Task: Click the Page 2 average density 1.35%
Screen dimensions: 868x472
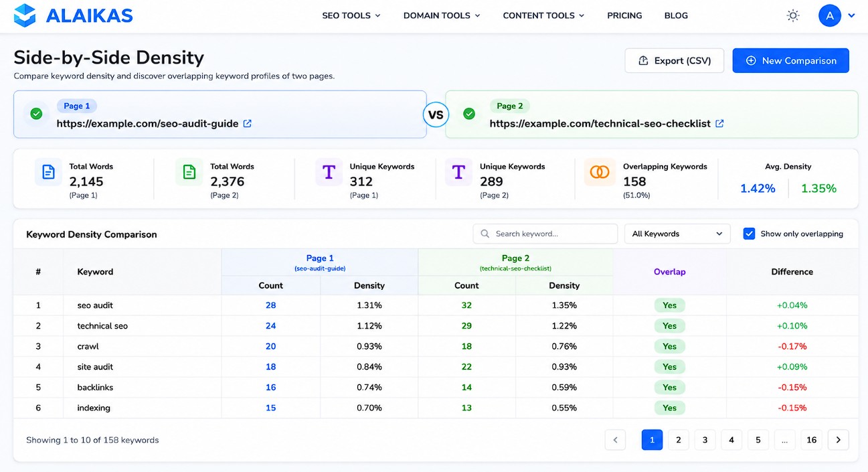Action: pos(818,188)
